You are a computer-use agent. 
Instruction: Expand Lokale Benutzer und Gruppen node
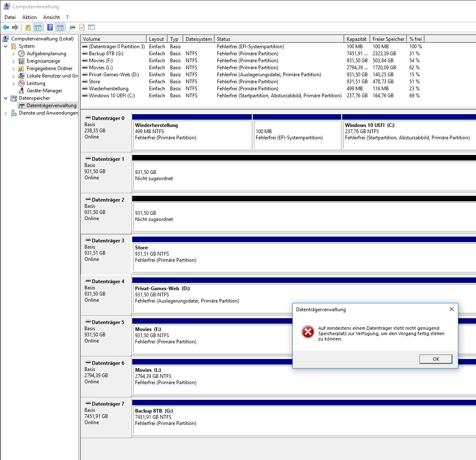pyautogui.click(x=13, y=76)
